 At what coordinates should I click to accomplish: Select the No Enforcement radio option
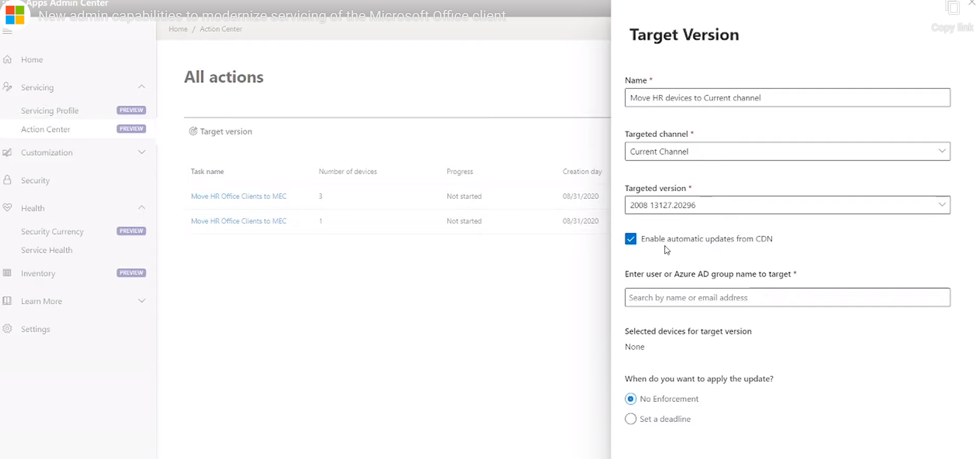click(x=630, y=399)
